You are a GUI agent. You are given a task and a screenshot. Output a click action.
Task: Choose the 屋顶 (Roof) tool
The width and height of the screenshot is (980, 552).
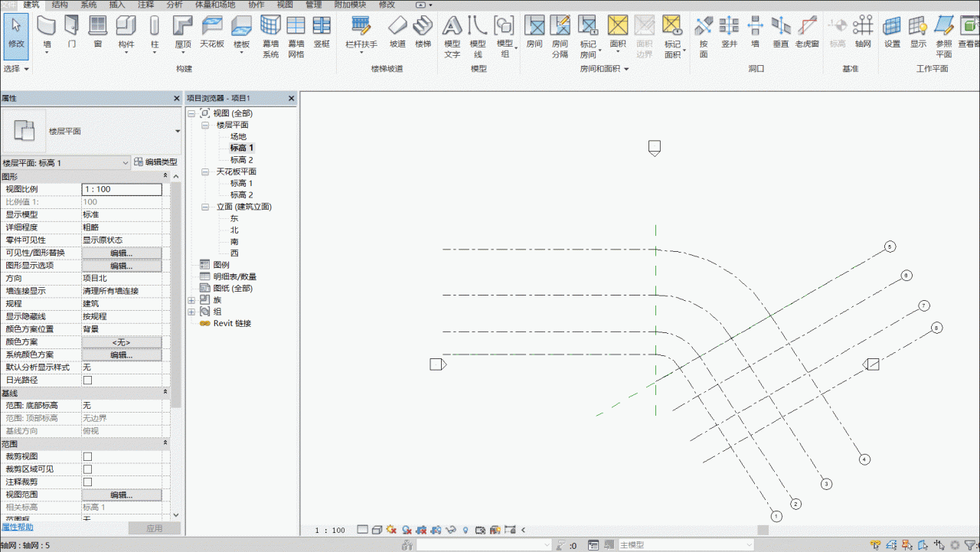click(x=183, y=34)
